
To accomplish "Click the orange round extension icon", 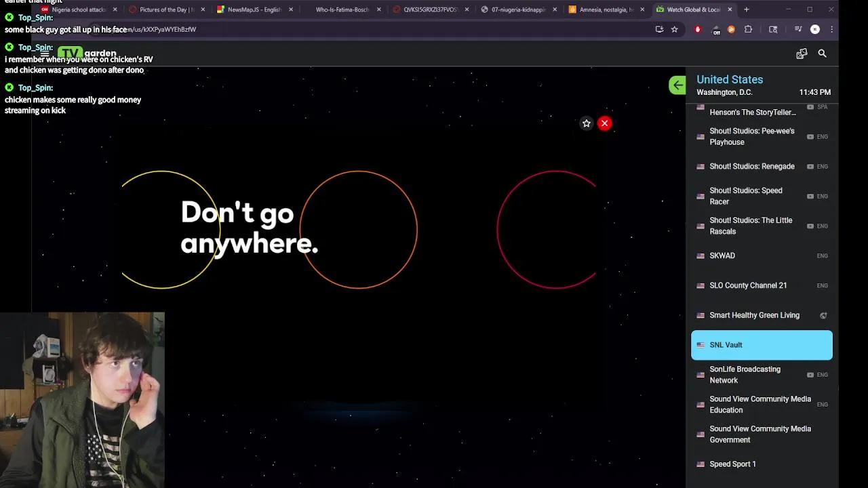I will tap(731, 29).
